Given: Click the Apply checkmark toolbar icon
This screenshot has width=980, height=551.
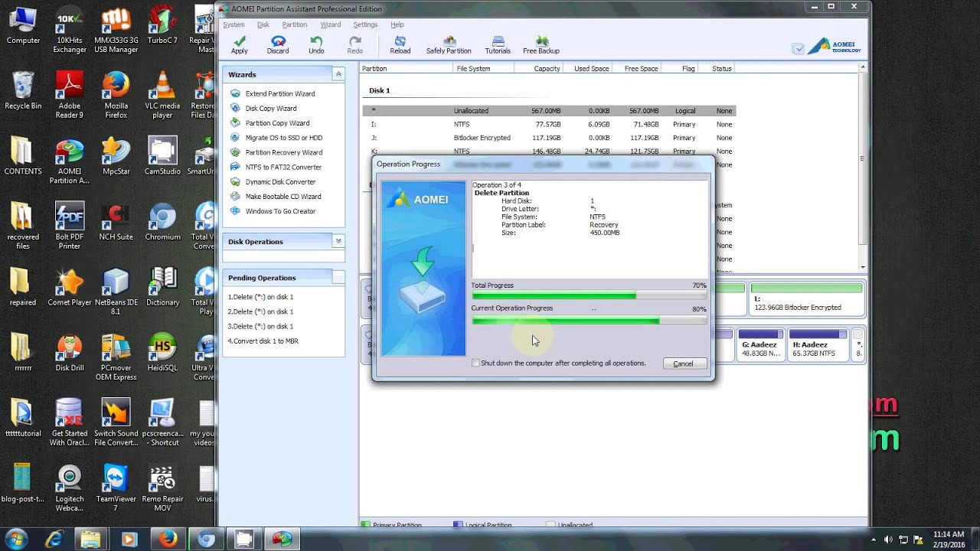Looking at the screenshot, I should pyautogui.click(x=240, y=44).
